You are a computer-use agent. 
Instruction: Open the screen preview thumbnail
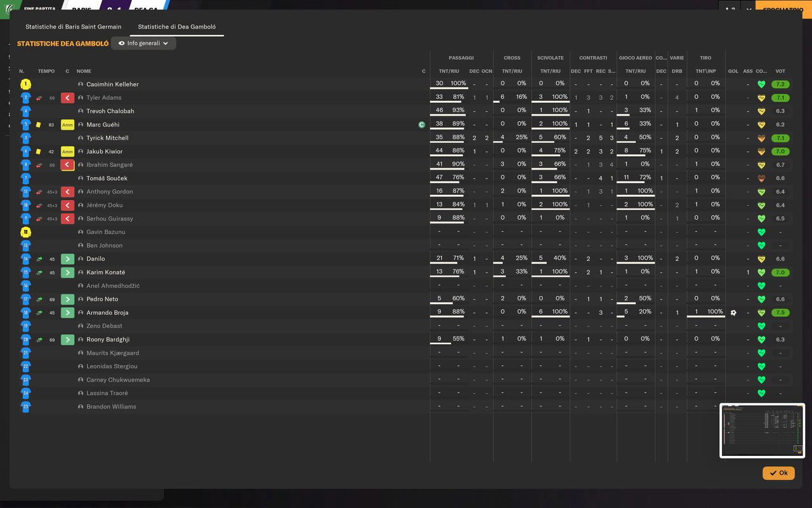click(763, 431)
